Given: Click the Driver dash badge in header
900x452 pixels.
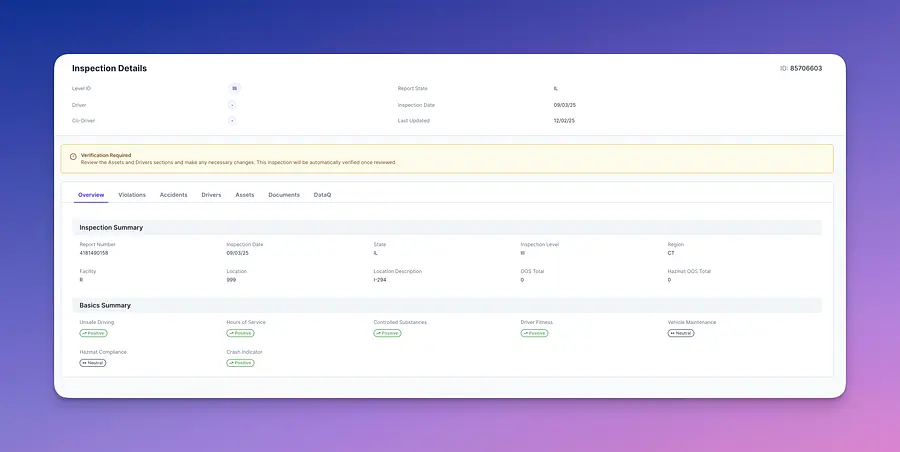Looking at the screenshot, I should (x=232, y=105).
